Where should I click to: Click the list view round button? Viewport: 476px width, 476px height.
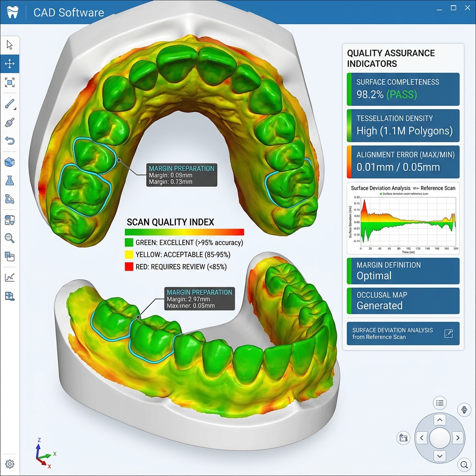(x=440, y=403)
